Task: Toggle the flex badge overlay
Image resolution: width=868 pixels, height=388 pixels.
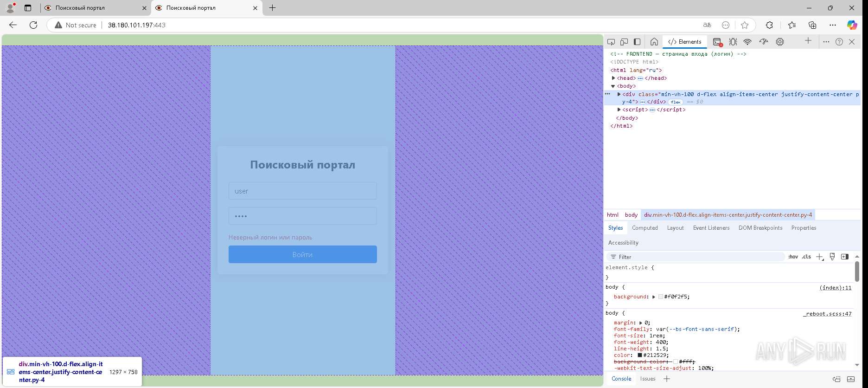Action: [x=676, y=102]
